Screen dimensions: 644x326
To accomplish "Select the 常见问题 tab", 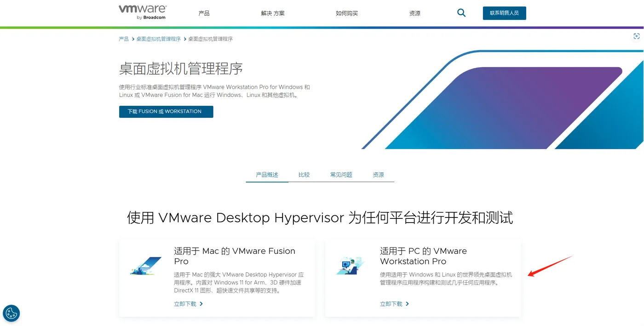I will [341, 175].
